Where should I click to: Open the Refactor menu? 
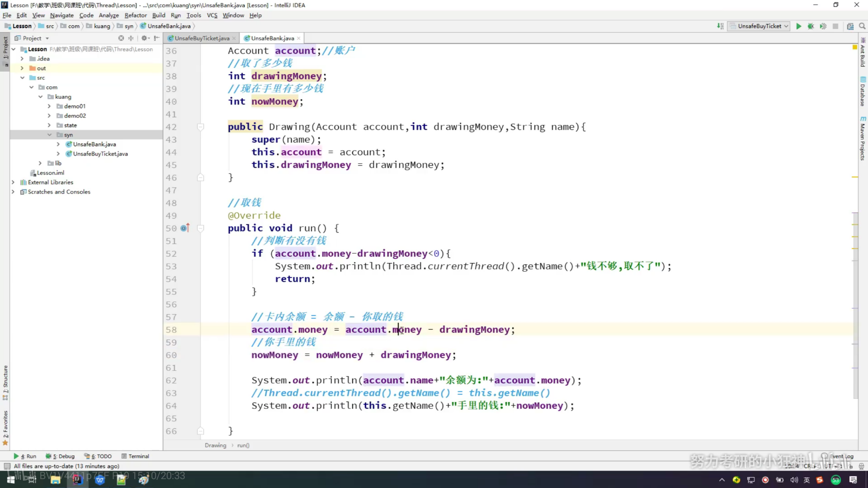click(x=135, y=15)
